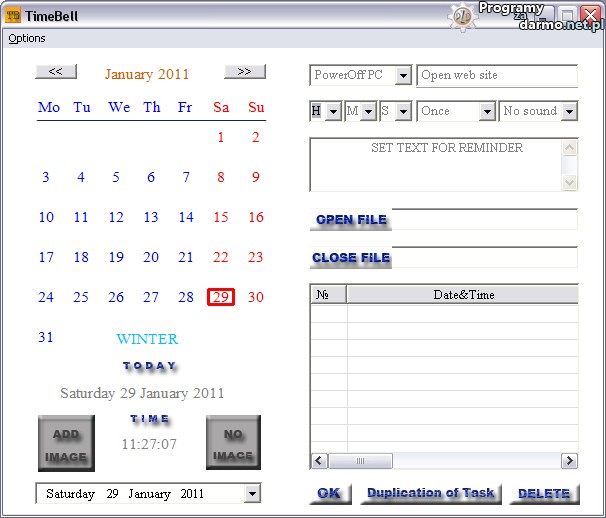
Task: Open the date picker dropdown at bottom
Action: pos(251,494)
